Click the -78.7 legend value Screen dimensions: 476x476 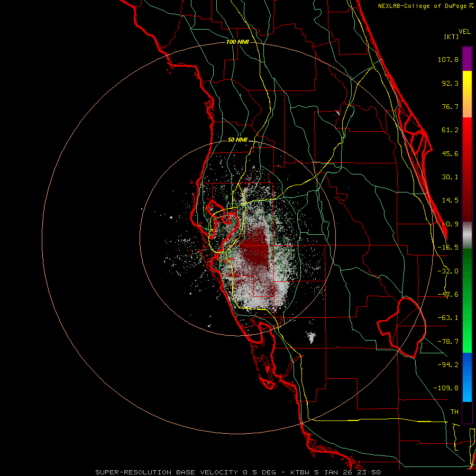(448, 342)
